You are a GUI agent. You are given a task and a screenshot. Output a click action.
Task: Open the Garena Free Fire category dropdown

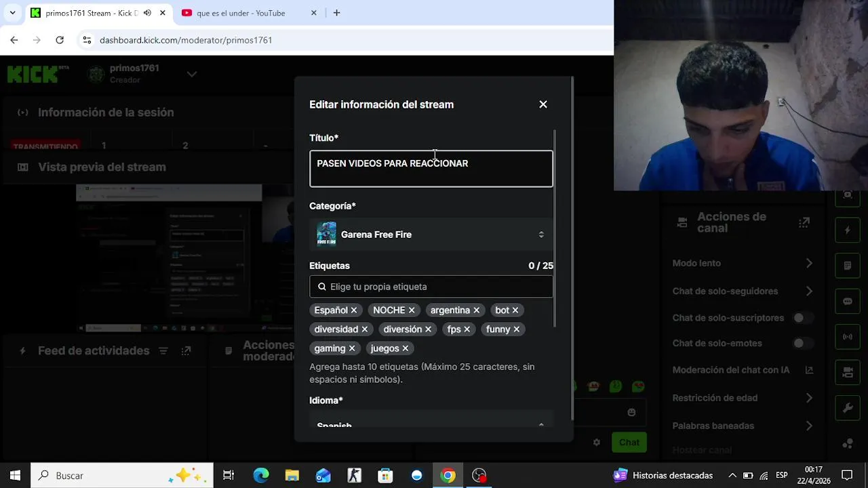pyautogui.click(x=431, y=235)
